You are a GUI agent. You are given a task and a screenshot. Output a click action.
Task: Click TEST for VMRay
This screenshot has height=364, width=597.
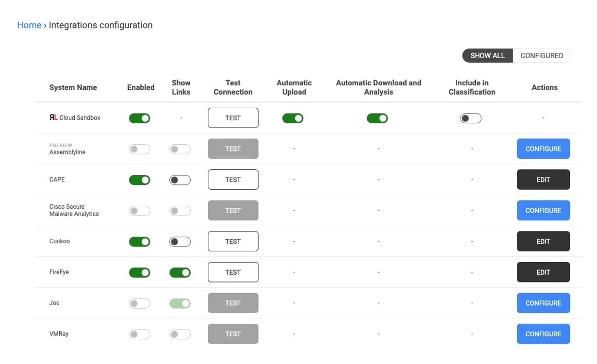tap(233, 334)
